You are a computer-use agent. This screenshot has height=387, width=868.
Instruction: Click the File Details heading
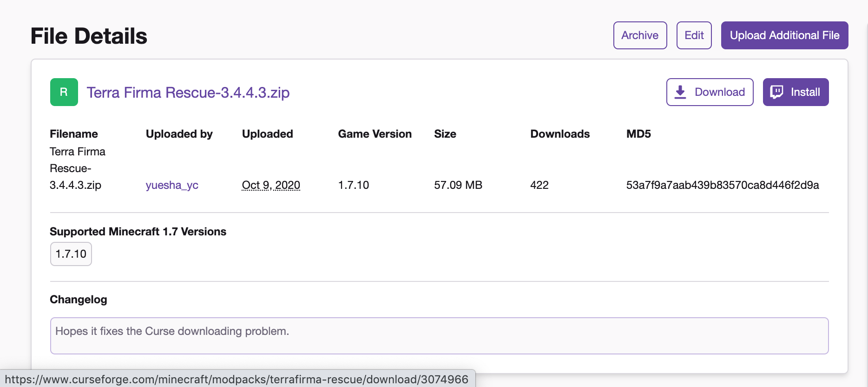(x=89, y=36)
